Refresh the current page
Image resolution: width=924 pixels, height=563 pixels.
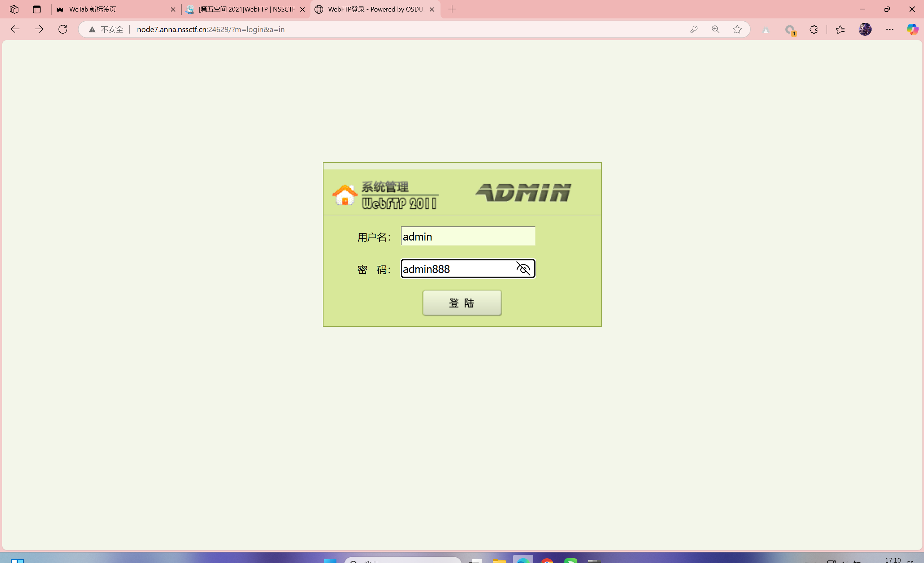coord(63,29)
